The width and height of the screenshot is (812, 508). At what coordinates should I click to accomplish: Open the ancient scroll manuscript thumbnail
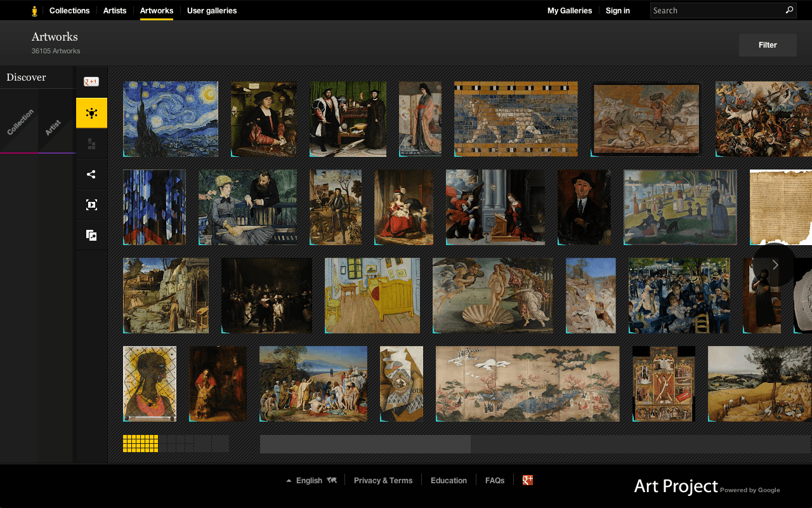tap(781, 207)
